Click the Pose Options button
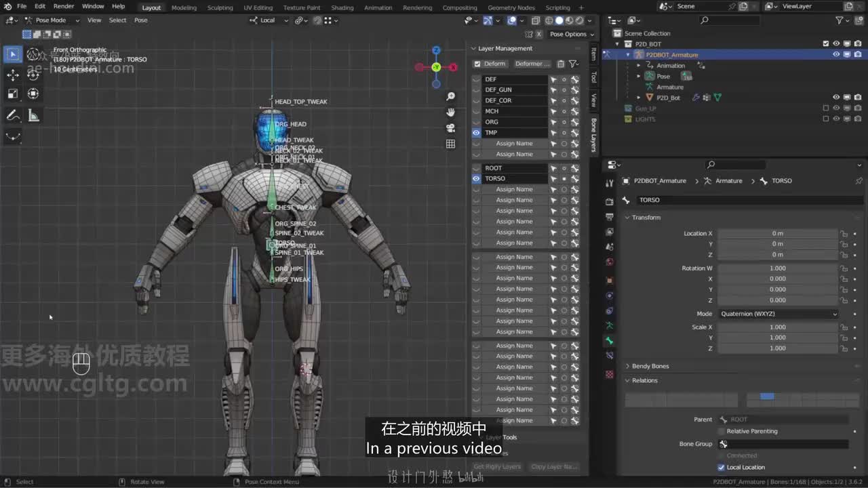 (x=570, y=34)
